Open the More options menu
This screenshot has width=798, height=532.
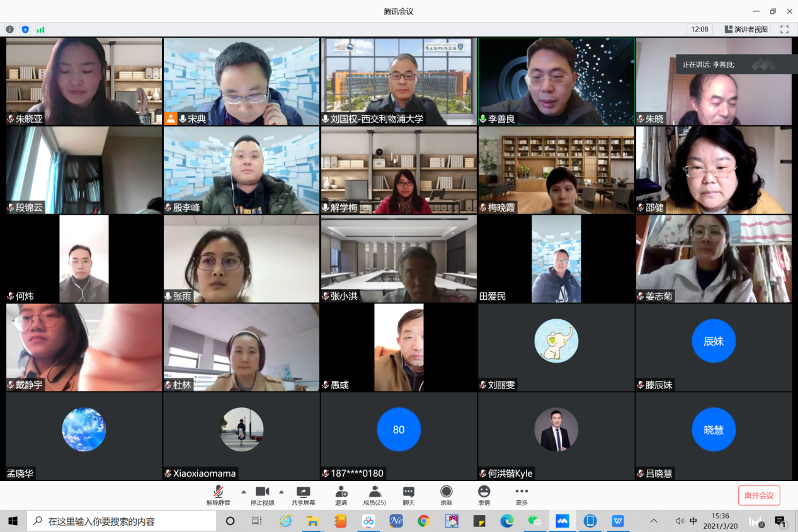(x=522, y=495)
